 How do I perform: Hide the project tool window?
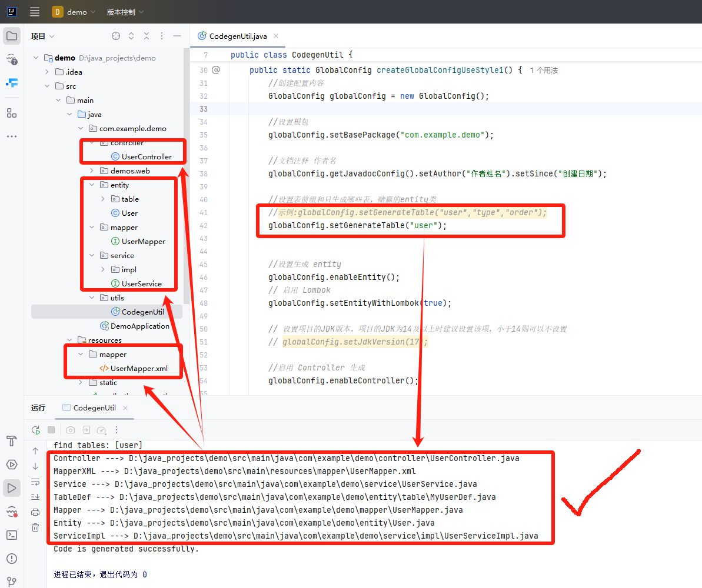(177, 36)
